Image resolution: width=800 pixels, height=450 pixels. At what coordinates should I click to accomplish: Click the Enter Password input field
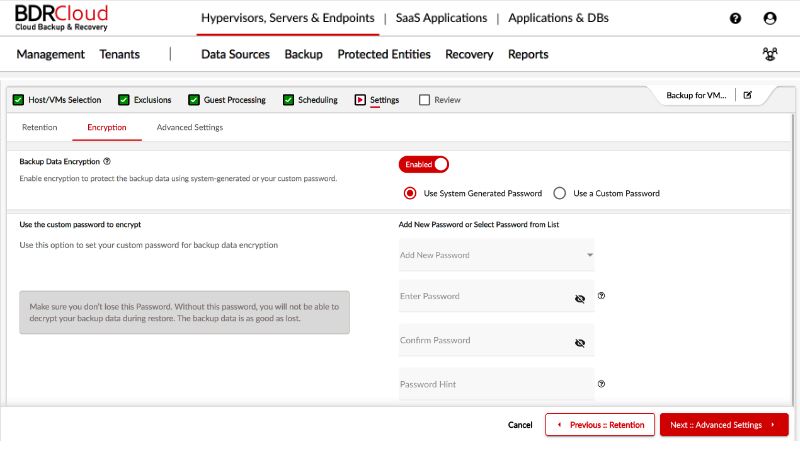coord(496,296)
